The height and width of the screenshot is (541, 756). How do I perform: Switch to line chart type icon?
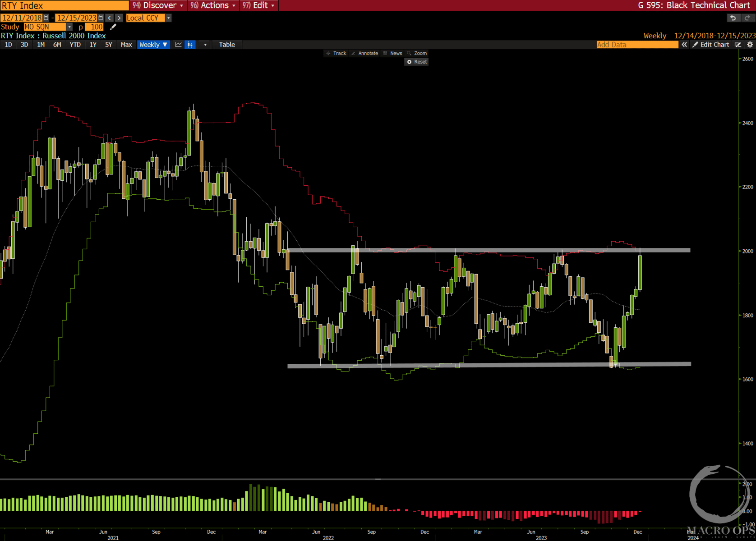click(x=179, y=45)
